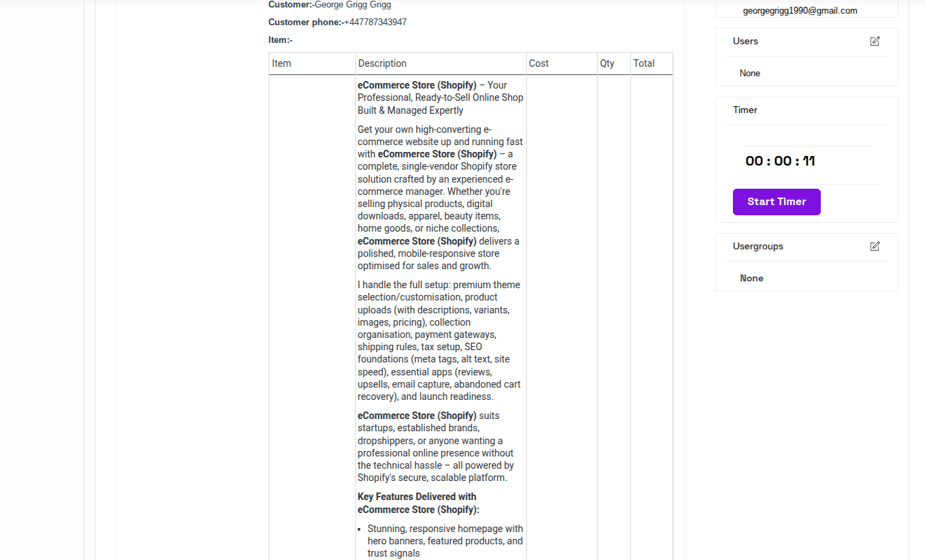This screenshot has height=560, width=925.
Task: Click the 'Key Features Delivered with' heading
Action: click(417, 503)
